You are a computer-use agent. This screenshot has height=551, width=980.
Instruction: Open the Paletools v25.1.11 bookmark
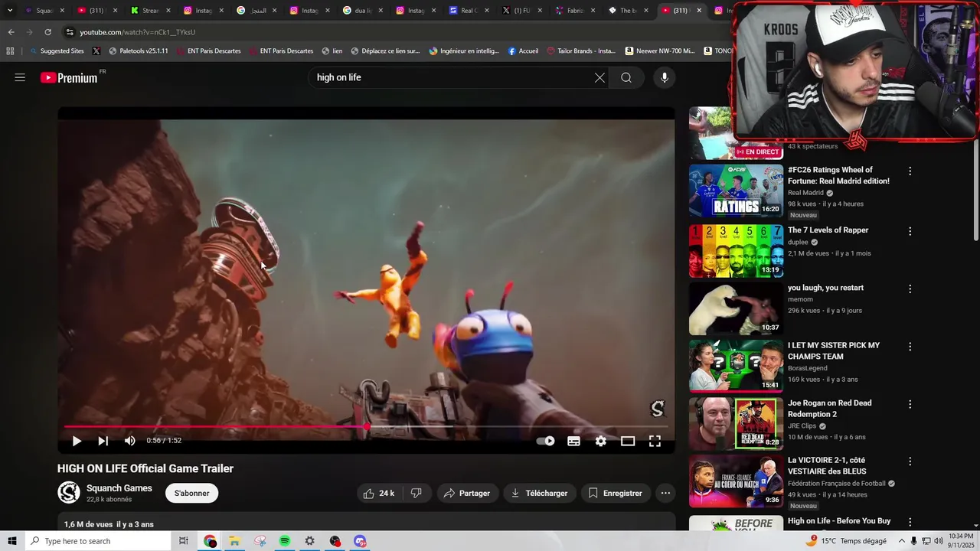pos(138,51)
